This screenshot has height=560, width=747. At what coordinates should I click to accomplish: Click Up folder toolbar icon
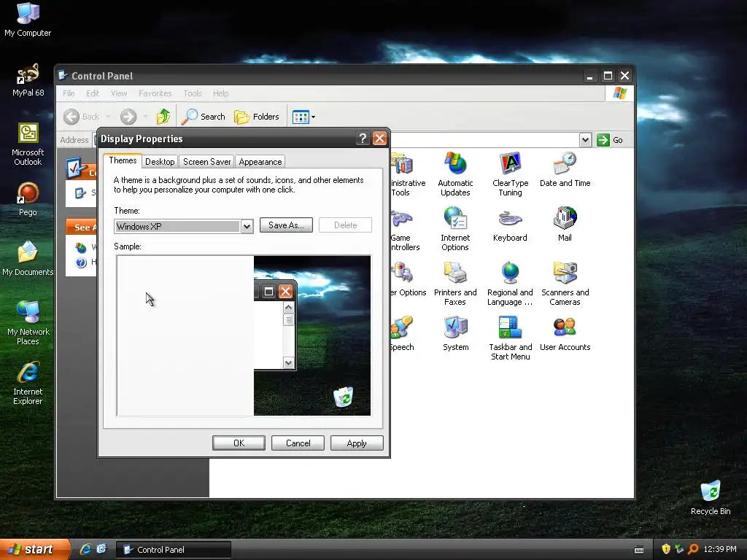click(x=163, y=116)
